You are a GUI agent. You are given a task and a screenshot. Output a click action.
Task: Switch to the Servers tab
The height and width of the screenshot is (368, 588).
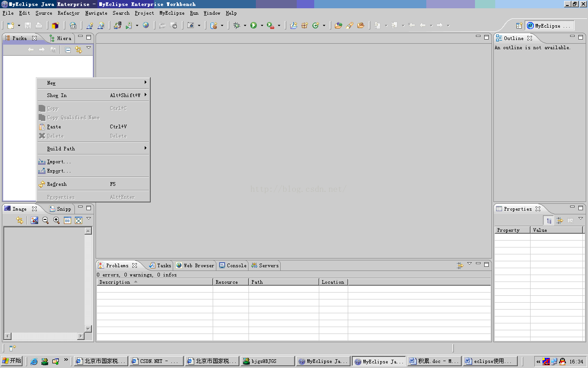pyautogui.click(x=265, y=265)
